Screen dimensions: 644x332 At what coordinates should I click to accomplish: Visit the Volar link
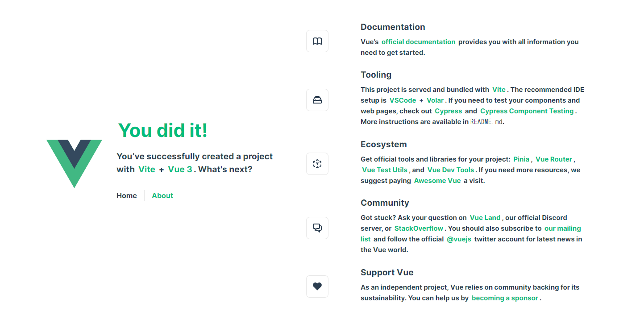click(435, 100)
